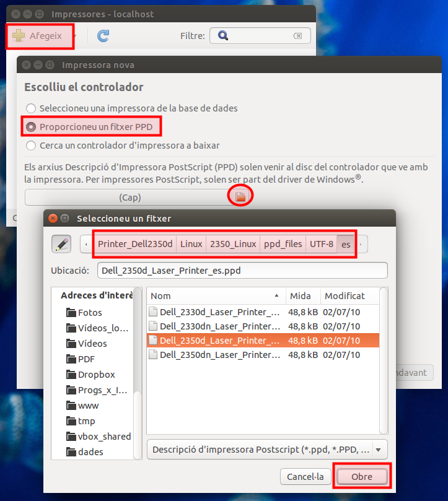This screenshot has width=448, height=501.
Task: Navigate to ppd_files path segment
Action: (x=283, y=244)
